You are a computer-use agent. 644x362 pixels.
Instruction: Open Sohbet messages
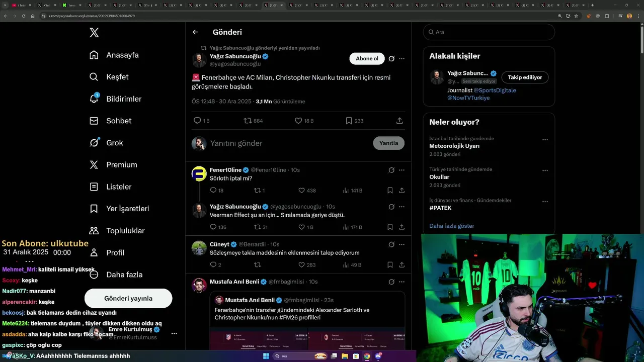(x=110, y=121)
